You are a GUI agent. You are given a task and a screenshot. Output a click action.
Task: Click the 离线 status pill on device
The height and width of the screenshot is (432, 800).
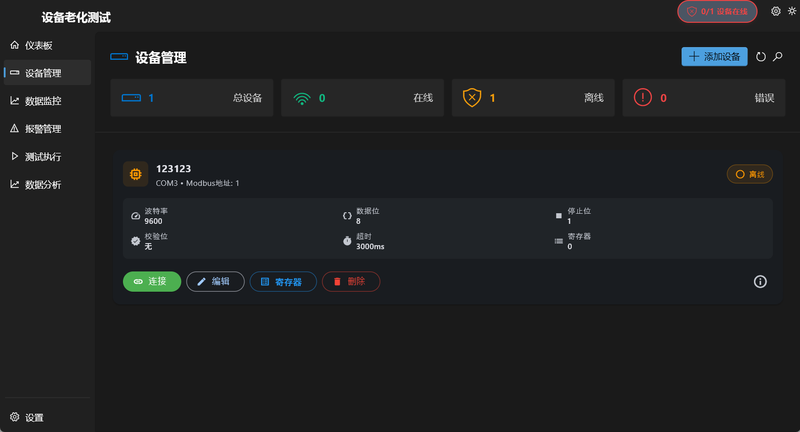pyautogui.click(x=750, y=174)
